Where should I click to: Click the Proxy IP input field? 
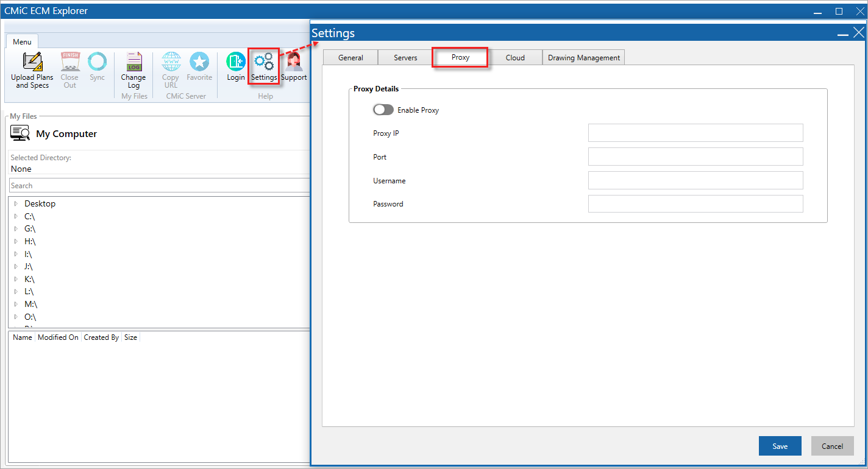tap(695, 133)
